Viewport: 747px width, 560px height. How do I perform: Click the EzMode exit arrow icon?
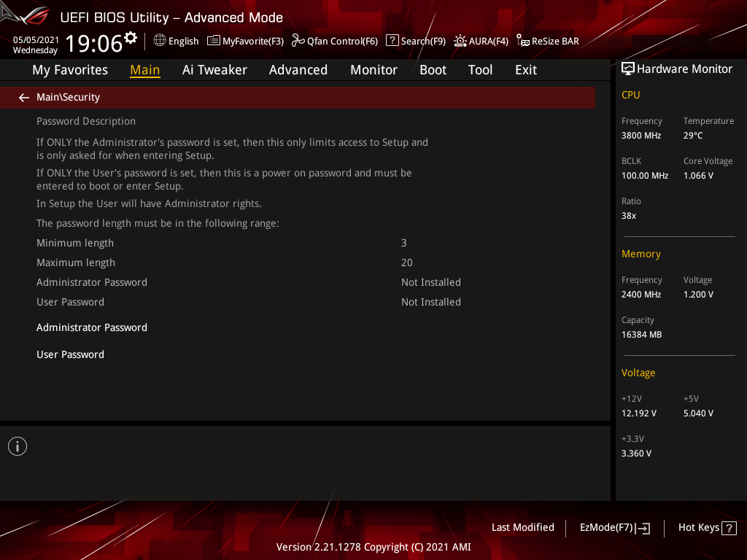point(643,528)
